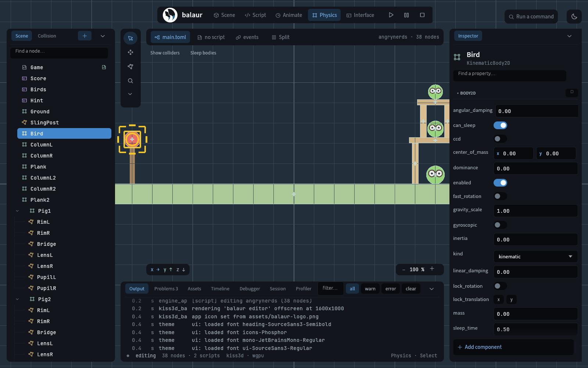Open the Problems 3 tab
This screenshot has width=588, height=368.
pyautogui.click(x=166, y=289)
